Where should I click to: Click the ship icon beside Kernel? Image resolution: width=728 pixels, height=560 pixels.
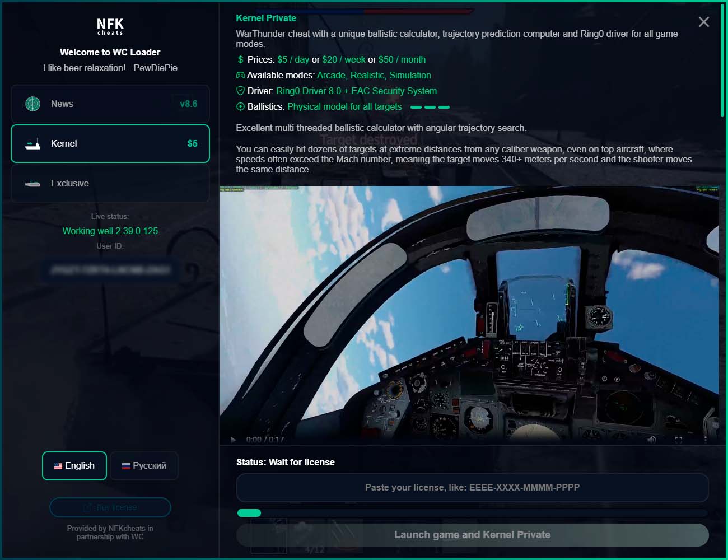point(33,144)
